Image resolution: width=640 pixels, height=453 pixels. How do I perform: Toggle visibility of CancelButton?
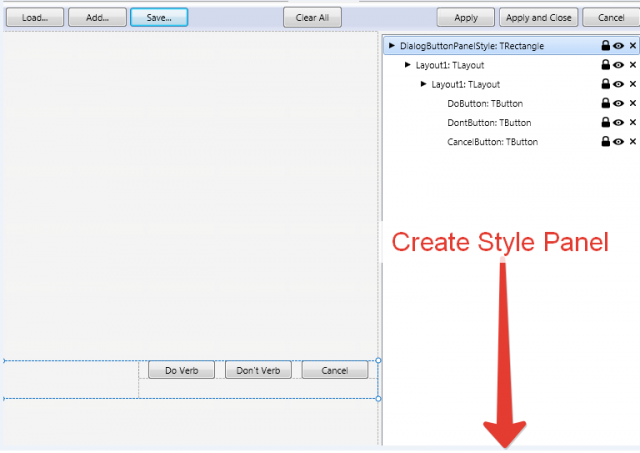point(618,142)
